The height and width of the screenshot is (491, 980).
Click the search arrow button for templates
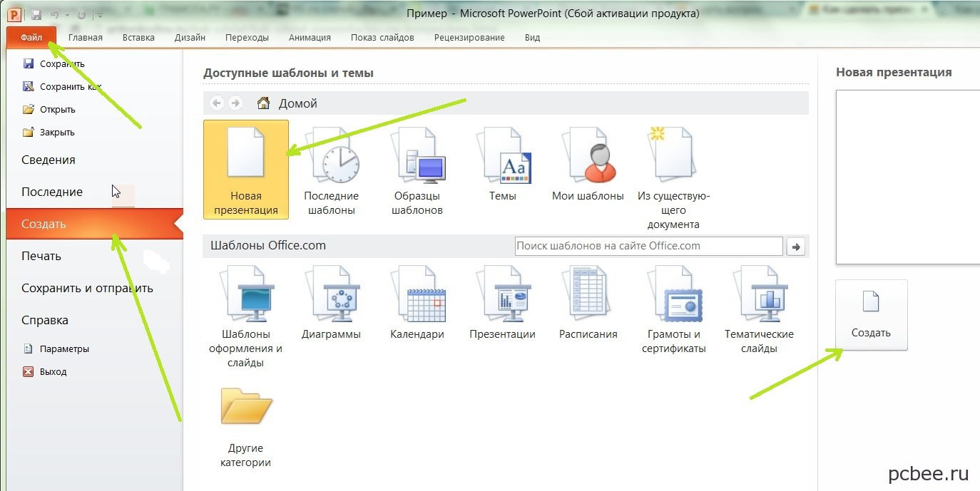(x=795, y=247)
